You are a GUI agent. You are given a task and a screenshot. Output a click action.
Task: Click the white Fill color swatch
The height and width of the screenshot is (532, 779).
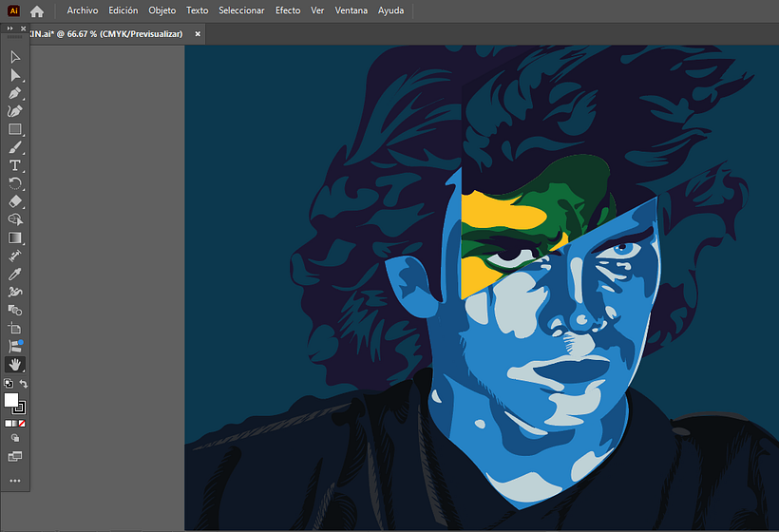point(11,400)
